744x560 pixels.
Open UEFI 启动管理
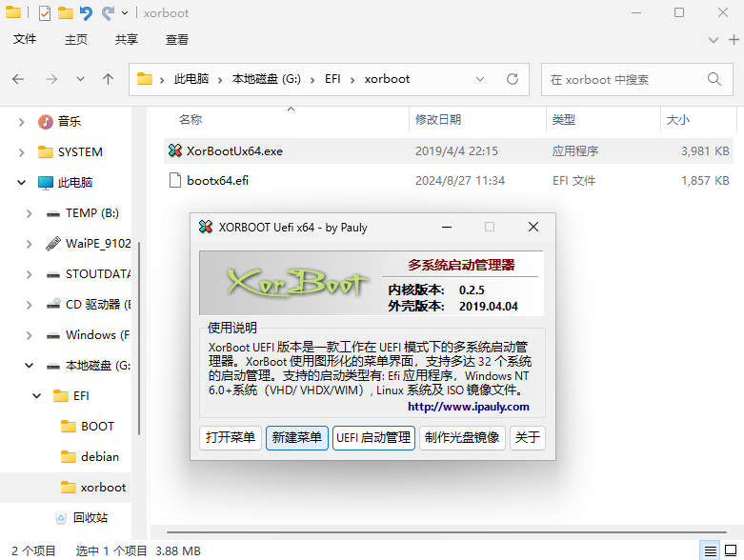pos(373,437)
